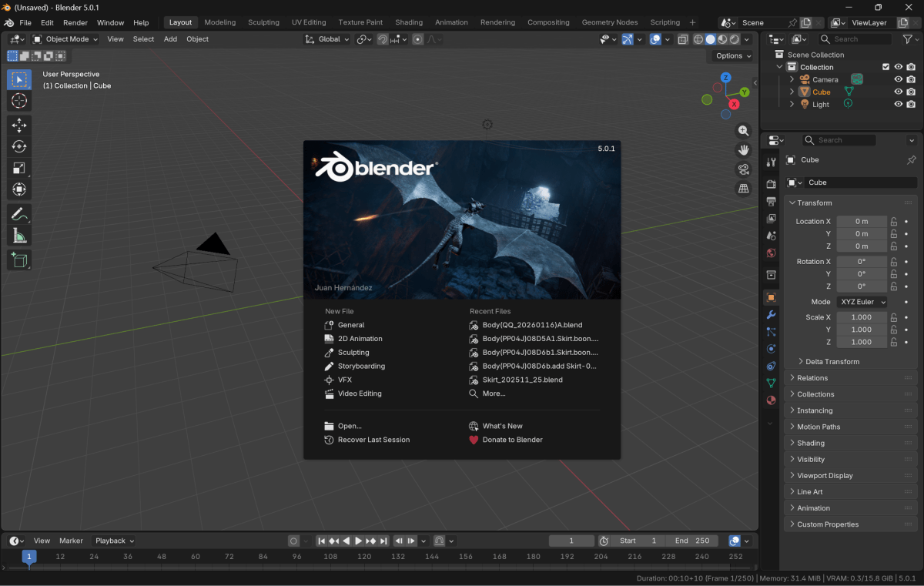Screen dimensions: 924x586
Task: Click frame 120 on the timeline ruler
Action: tap(364, 556)
